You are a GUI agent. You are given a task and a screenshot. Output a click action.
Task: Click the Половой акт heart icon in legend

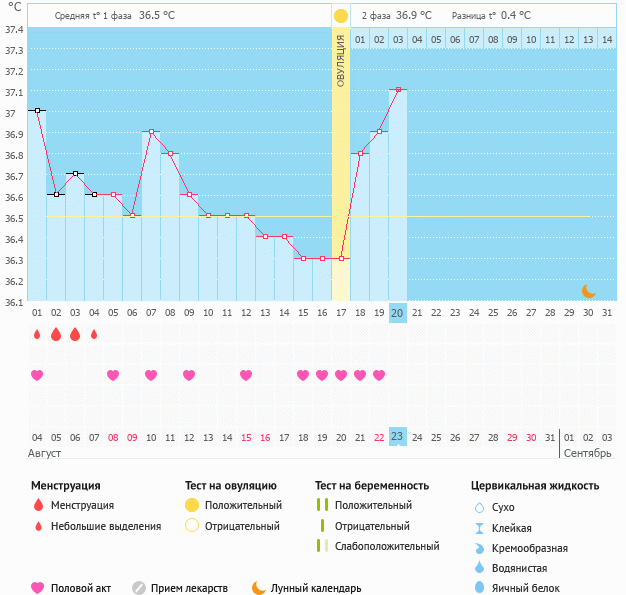pos(39,588)
